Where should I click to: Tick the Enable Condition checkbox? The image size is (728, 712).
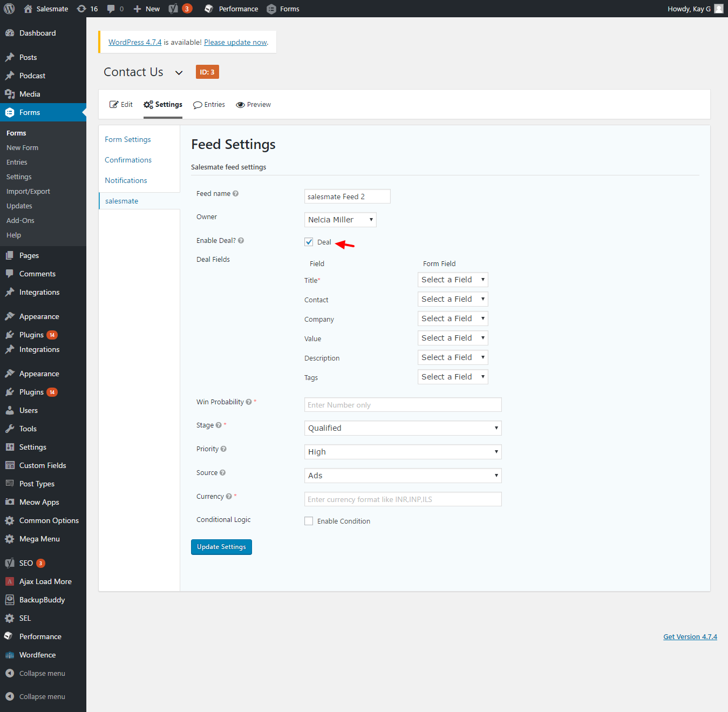click(x=309, y=521)
